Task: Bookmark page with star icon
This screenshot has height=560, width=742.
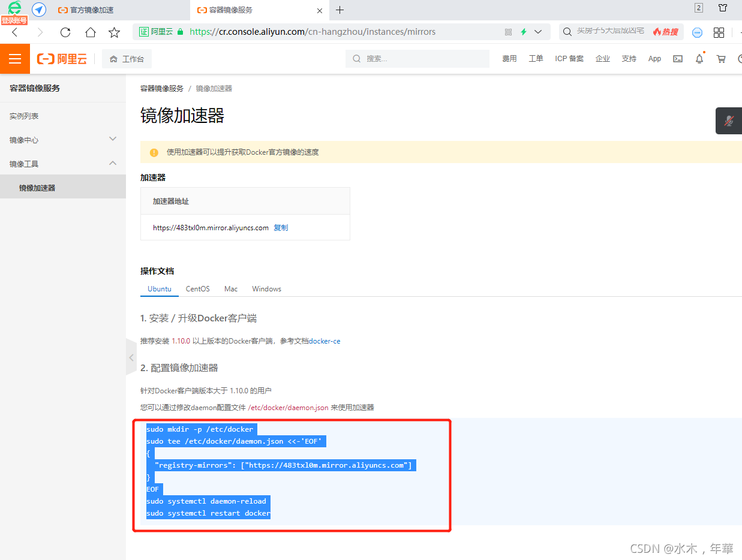Action: point(114,32)
